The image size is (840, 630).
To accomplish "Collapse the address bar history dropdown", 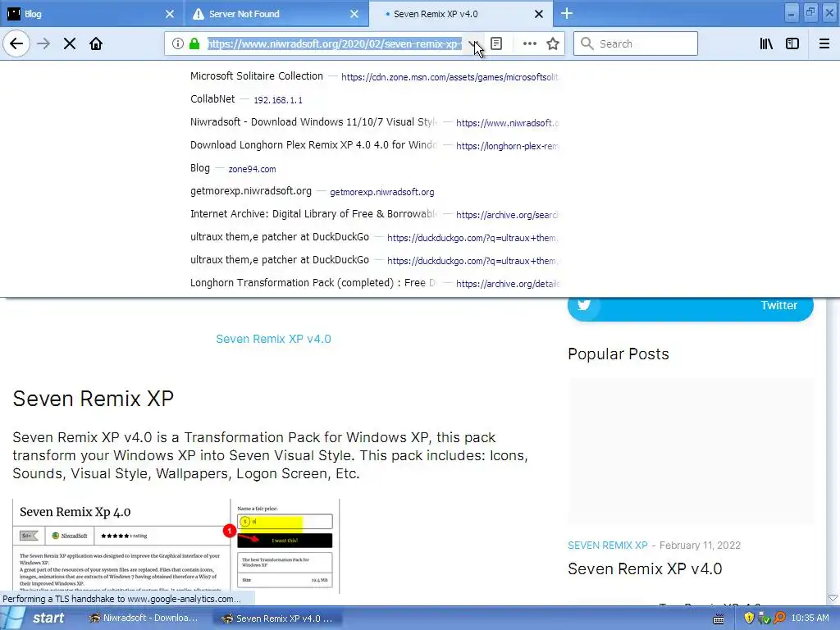I will tap(473, 44).
